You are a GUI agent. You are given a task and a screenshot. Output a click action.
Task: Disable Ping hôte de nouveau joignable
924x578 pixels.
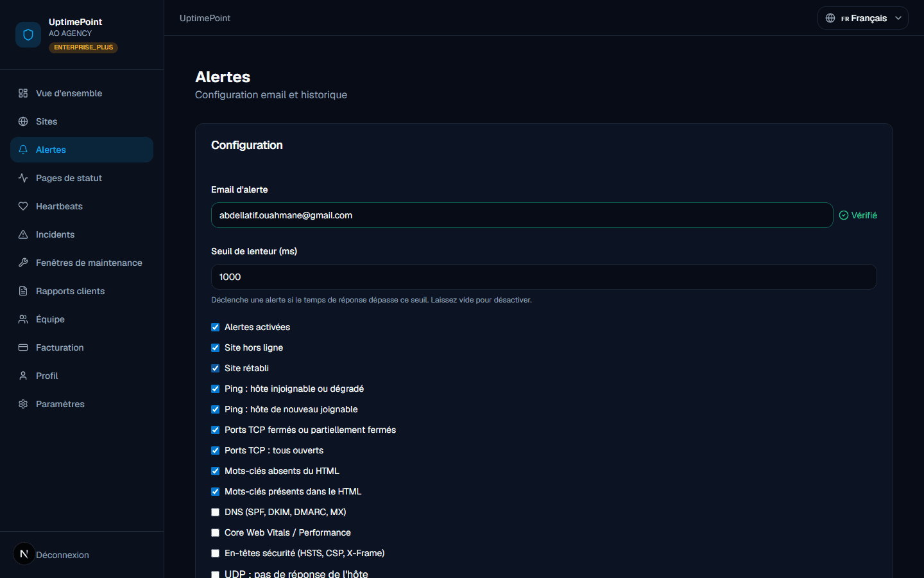pos(216,409)
